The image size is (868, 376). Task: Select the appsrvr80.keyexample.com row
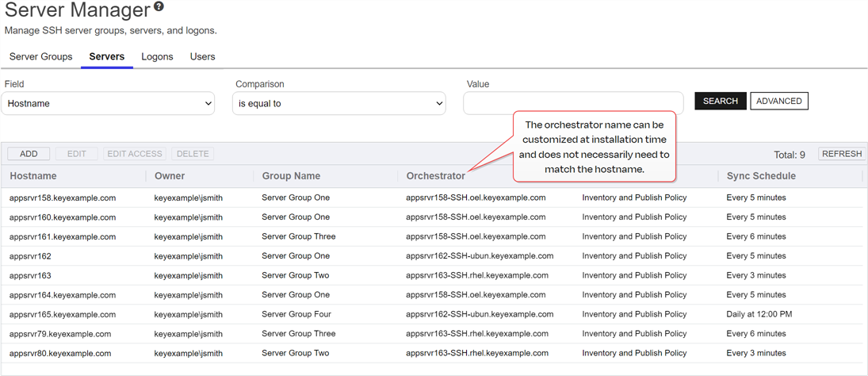tap(60, 353)
